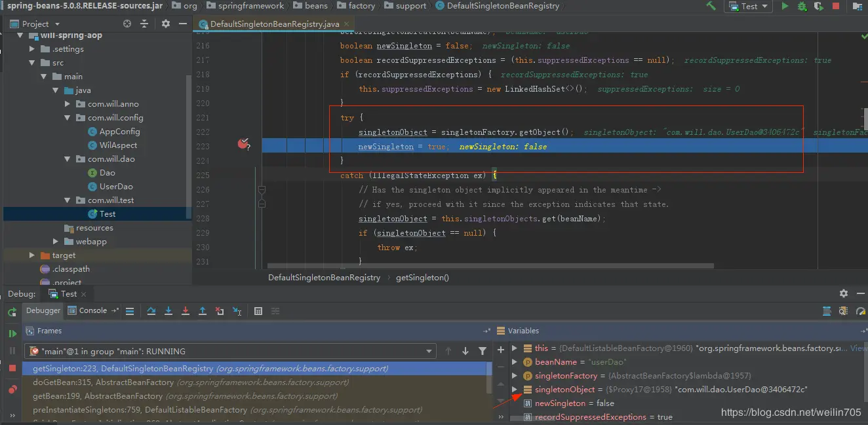
Task: Collapse the com.will.dao package in tree
Action: coord(68,159)
